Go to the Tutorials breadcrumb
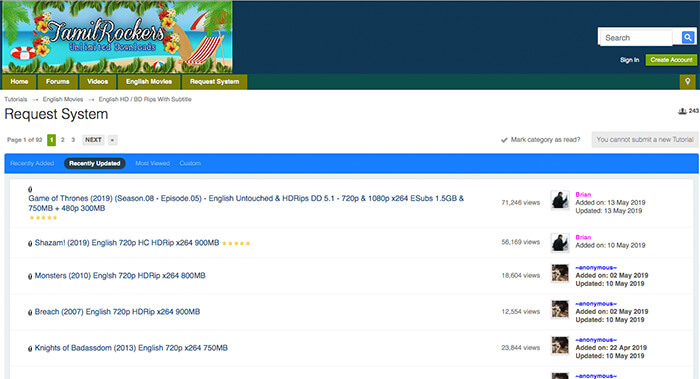This screenshot has height=379, width=700. (16, 99)
